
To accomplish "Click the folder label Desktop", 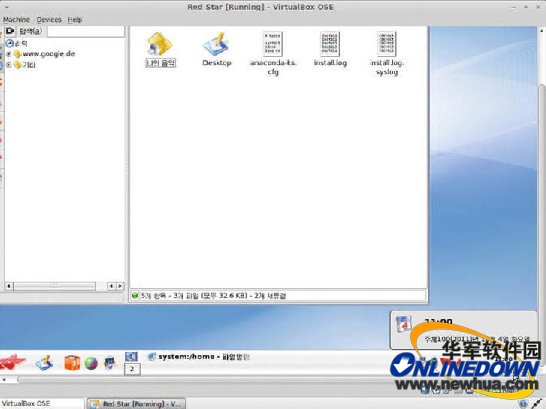I will tap(217, 63).
